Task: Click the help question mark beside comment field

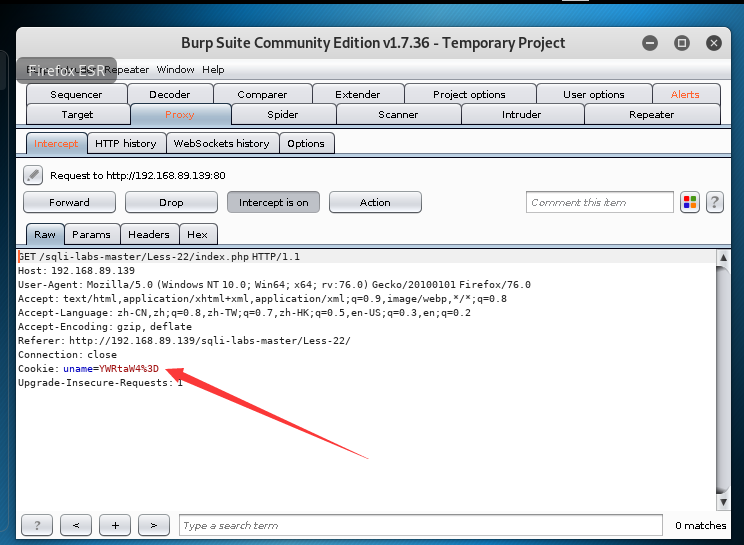Action: tap(715, 203)
